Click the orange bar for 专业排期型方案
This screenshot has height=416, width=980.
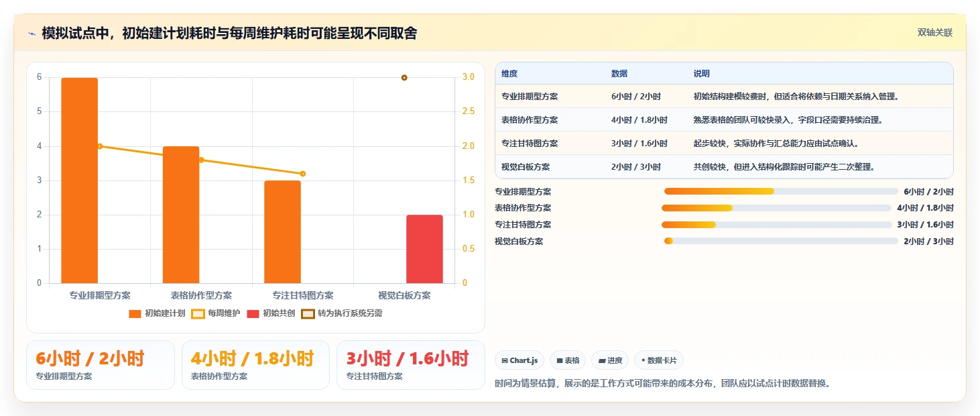(x=79, y=180)
